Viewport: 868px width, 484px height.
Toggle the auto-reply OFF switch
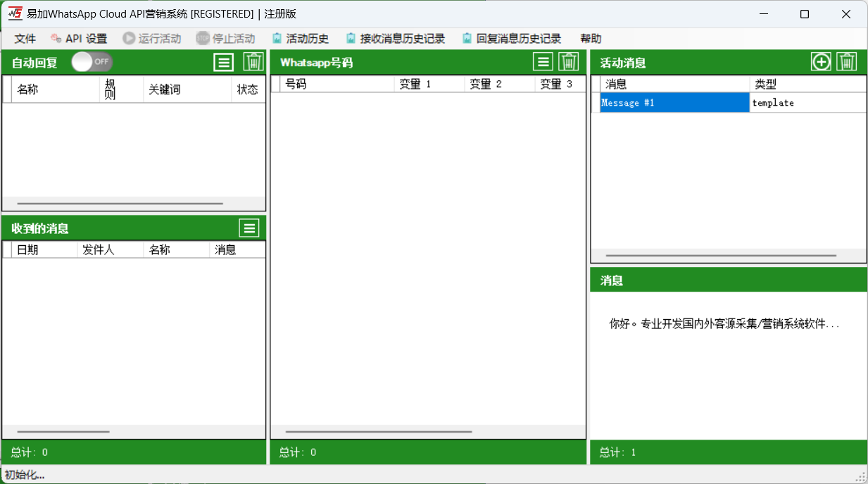tap(92, 62)
